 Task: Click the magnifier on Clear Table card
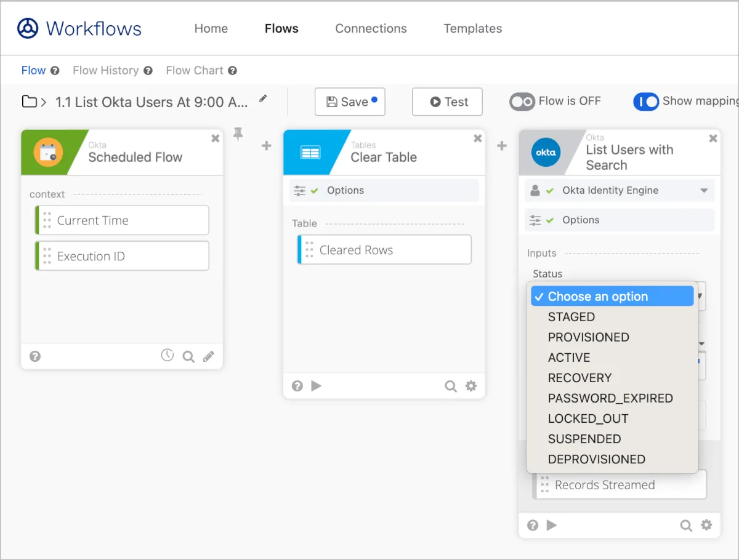[x=451, y=386]
